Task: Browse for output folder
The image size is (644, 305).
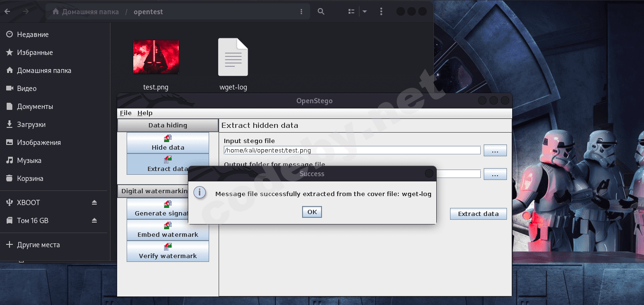Action: click(495, 174)
